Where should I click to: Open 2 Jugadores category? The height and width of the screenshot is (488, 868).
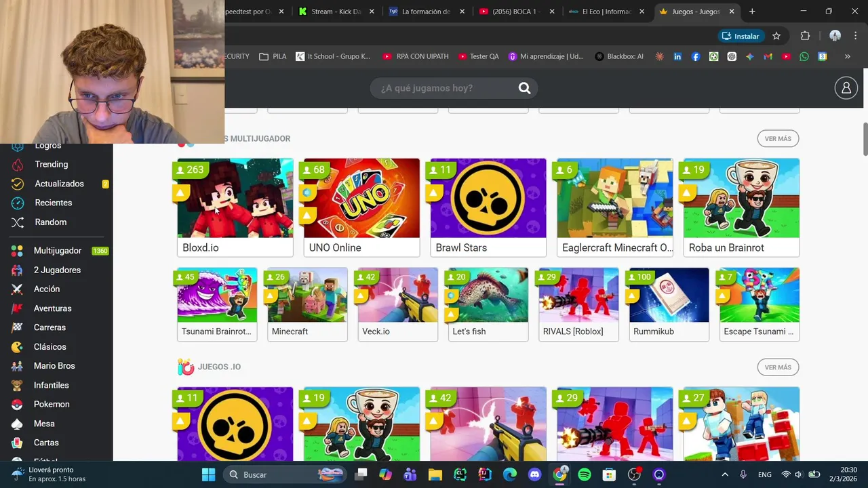[x=57, y=270]
